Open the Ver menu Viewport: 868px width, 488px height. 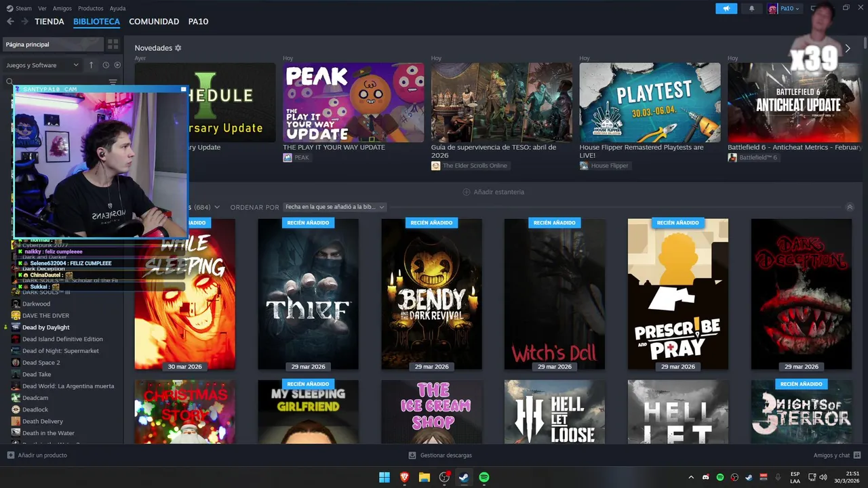[43, 8]
